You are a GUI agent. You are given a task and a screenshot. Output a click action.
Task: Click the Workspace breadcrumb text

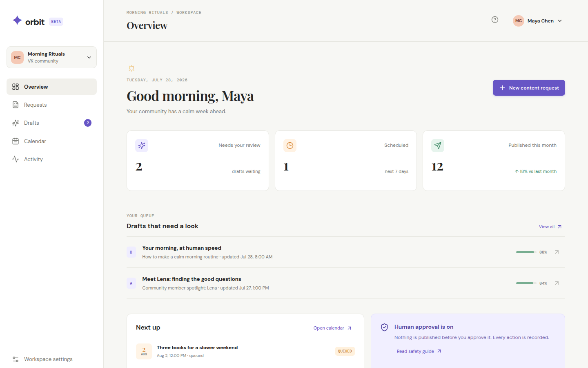pyautogui.click(x=189, y=13)
